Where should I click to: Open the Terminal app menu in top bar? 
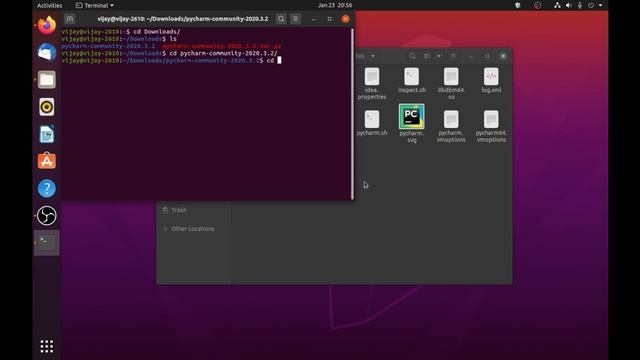[x=95, y=5]
